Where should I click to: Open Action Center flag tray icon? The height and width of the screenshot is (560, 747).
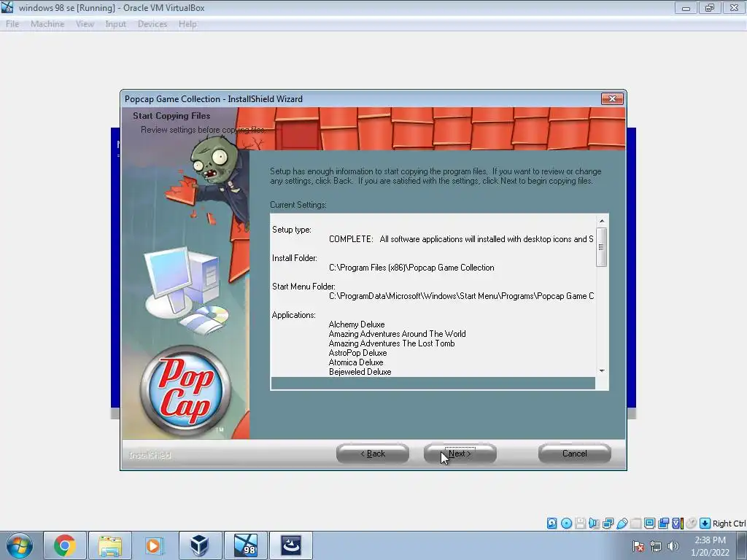point(638,546)
